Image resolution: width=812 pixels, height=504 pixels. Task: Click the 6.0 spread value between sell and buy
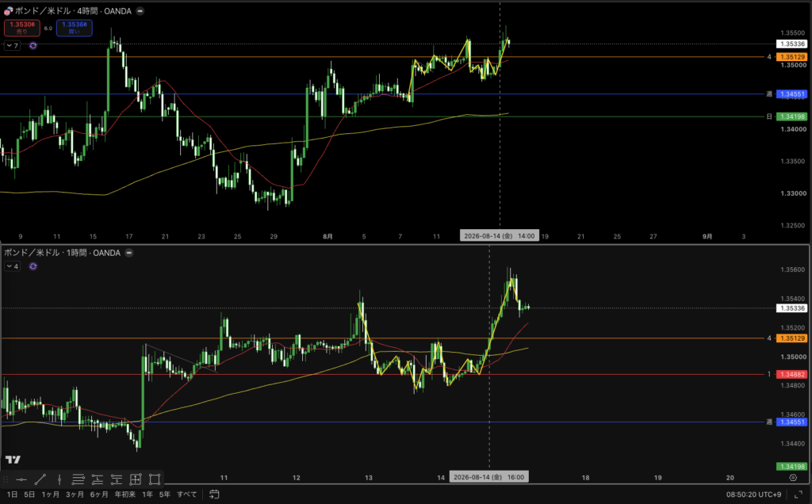pos(48,29)
